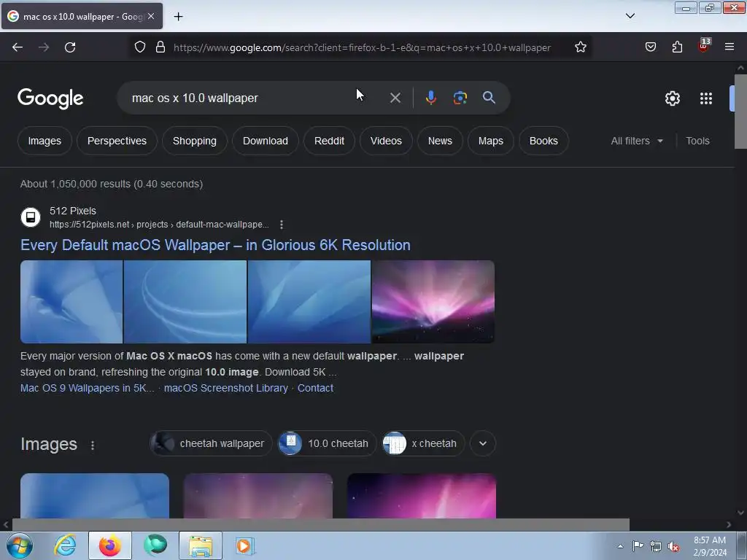Open the search Tools options
The image size is (747, 560).
point(697,141)
